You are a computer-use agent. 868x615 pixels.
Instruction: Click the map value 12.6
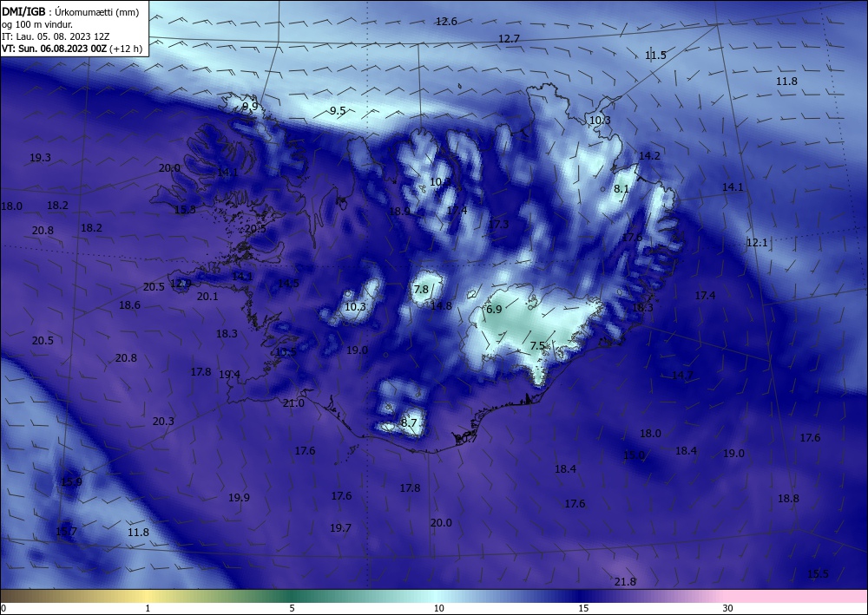pyautogui.click(x=446, y=22)
